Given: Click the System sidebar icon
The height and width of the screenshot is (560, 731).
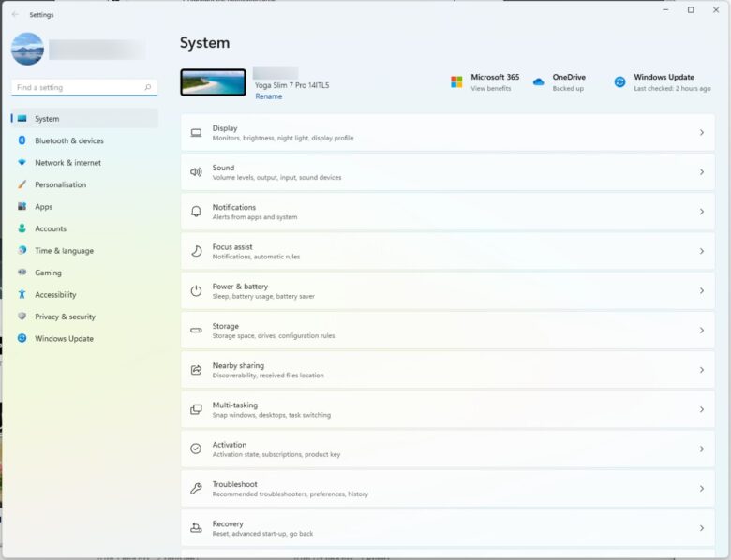Looking at the screenshot, I should tap(22, 118).
